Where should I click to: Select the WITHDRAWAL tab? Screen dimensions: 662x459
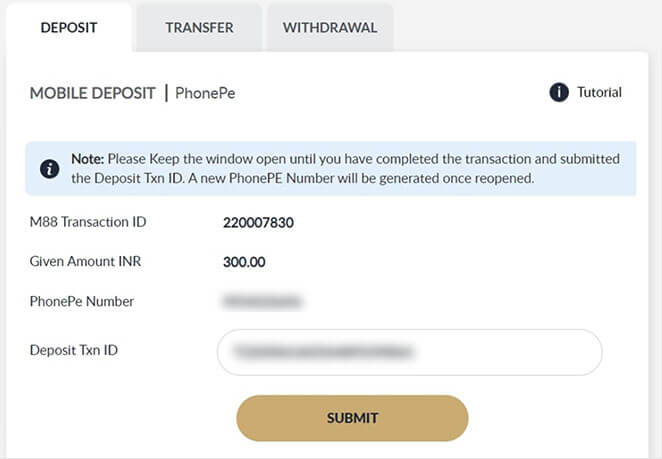(330, 28)
